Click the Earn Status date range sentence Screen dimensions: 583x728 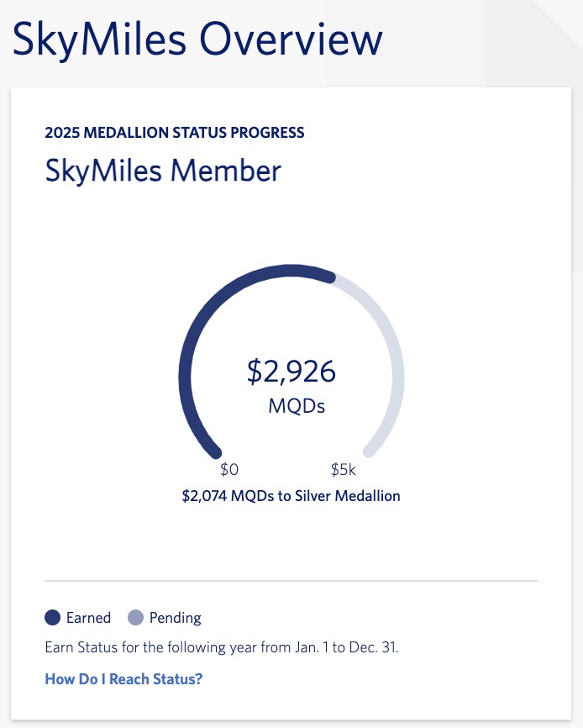221,646
